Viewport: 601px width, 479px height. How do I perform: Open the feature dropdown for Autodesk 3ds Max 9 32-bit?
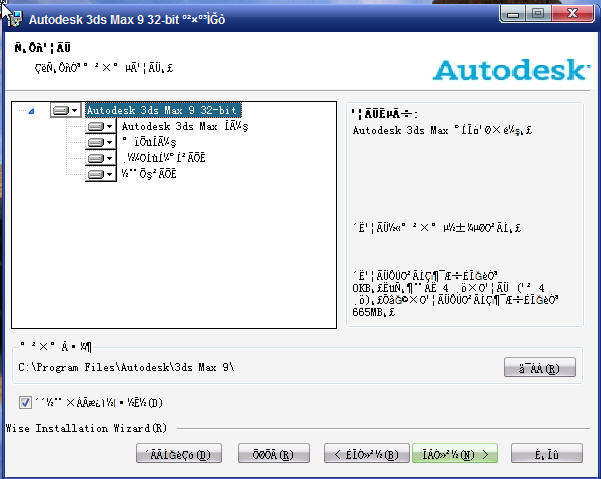pos(65,110)
